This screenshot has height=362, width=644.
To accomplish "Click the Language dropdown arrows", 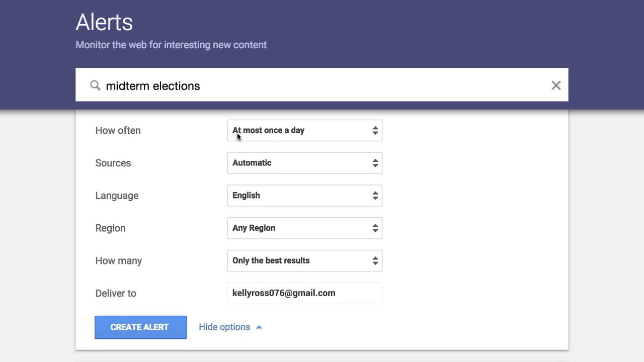I will click(x=375, y=196).
